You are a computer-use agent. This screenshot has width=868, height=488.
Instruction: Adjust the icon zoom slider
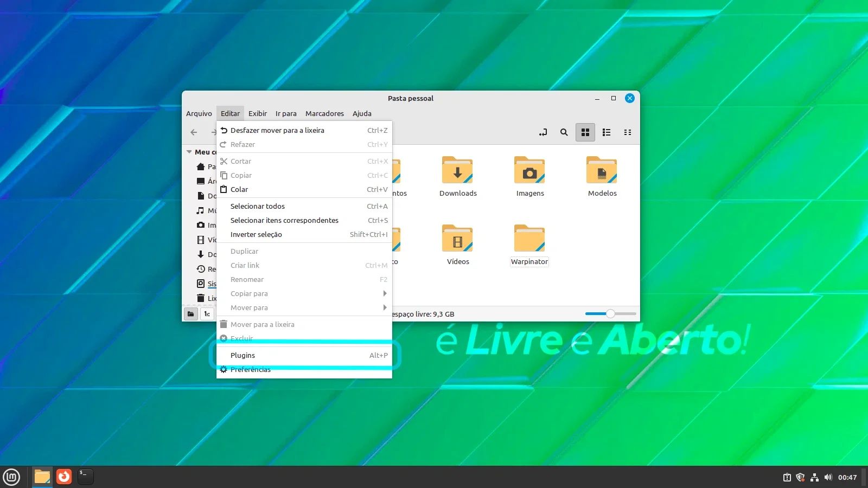pos(610,313)
